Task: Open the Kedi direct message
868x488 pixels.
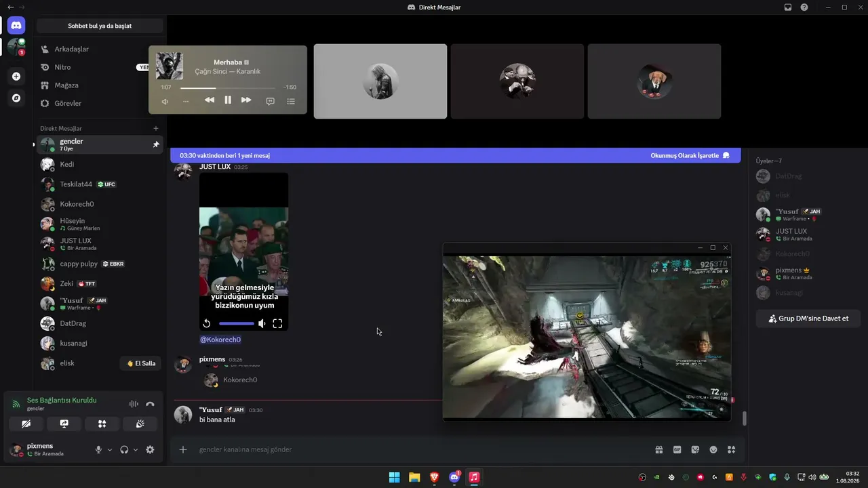Action: pos(100,164)
